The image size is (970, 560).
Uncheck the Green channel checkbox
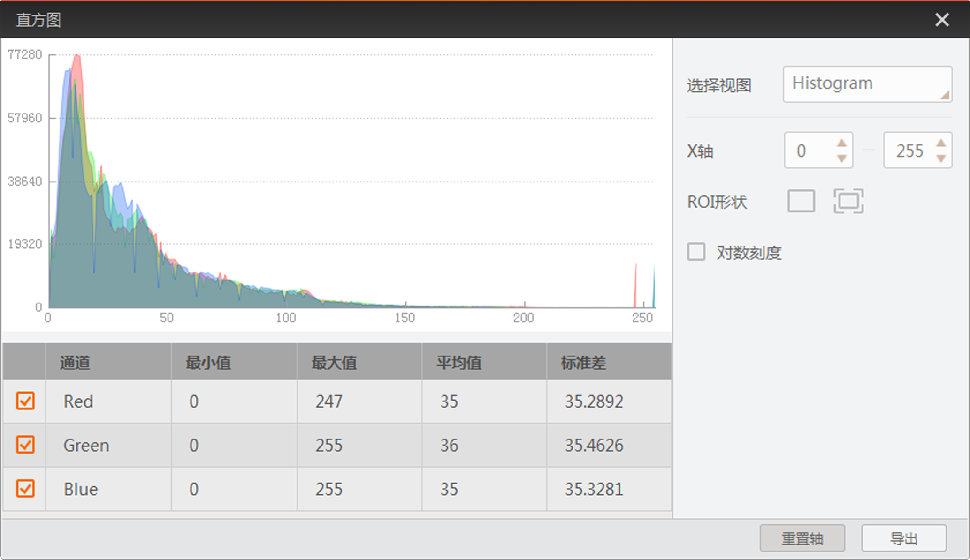[x=25, y=445]
